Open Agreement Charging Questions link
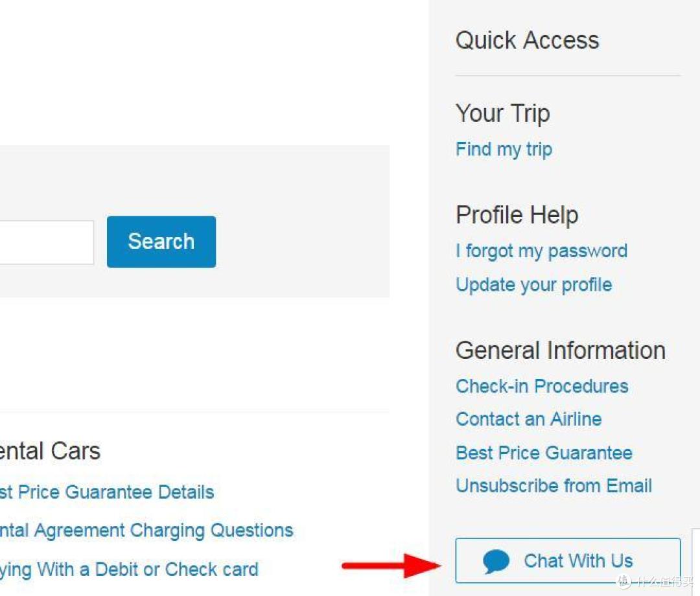This screenshot has height=596, width=700. (146, 531)
